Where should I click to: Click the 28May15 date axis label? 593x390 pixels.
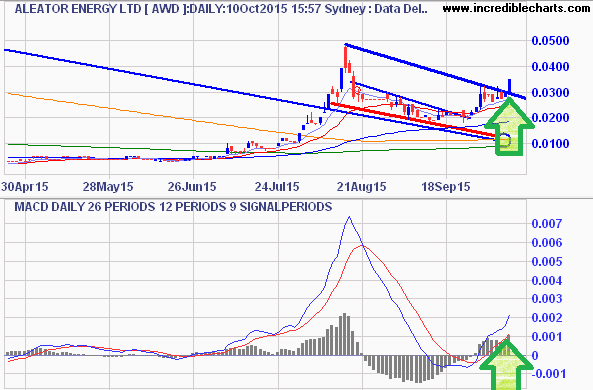pos(108,186)
